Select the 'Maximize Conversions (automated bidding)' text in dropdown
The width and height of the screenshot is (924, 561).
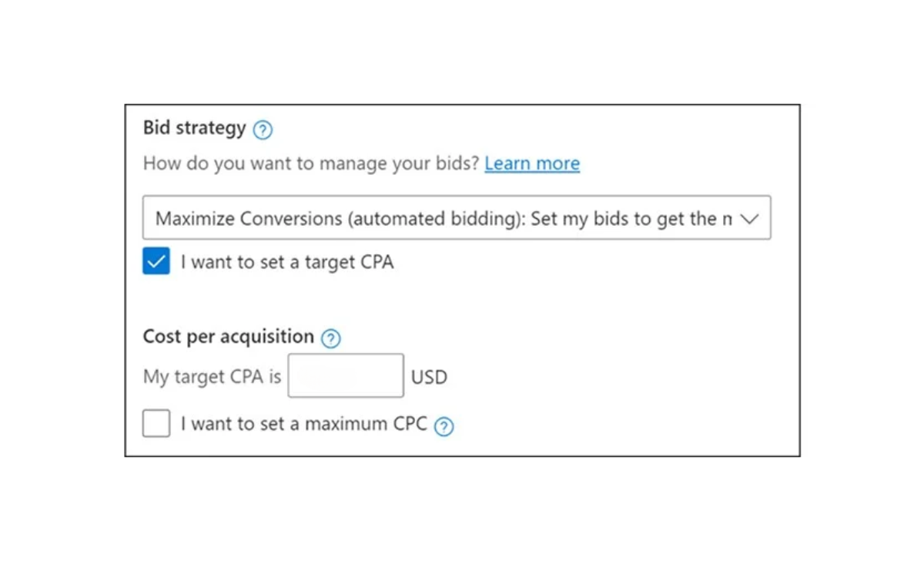point(340,219)
